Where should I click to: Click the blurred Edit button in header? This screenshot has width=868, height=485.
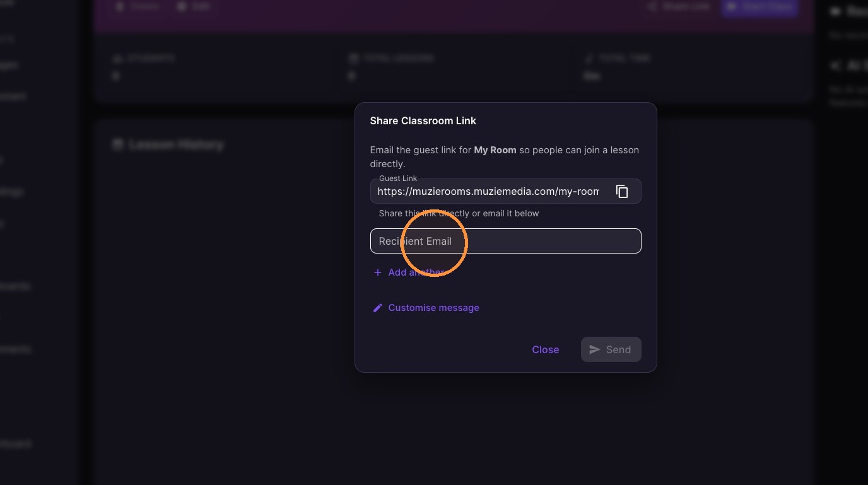[194, 6]
